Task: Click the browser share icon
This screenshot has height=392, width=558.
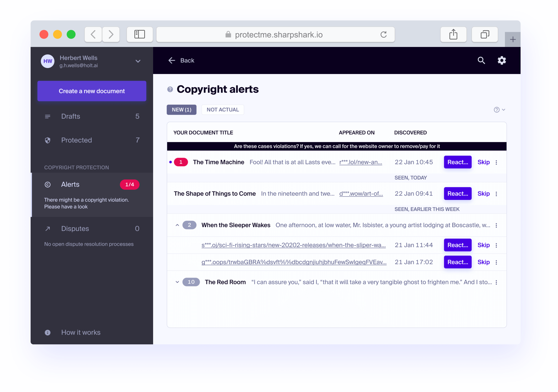Action: pyautogui.click(x=453, y=34)
